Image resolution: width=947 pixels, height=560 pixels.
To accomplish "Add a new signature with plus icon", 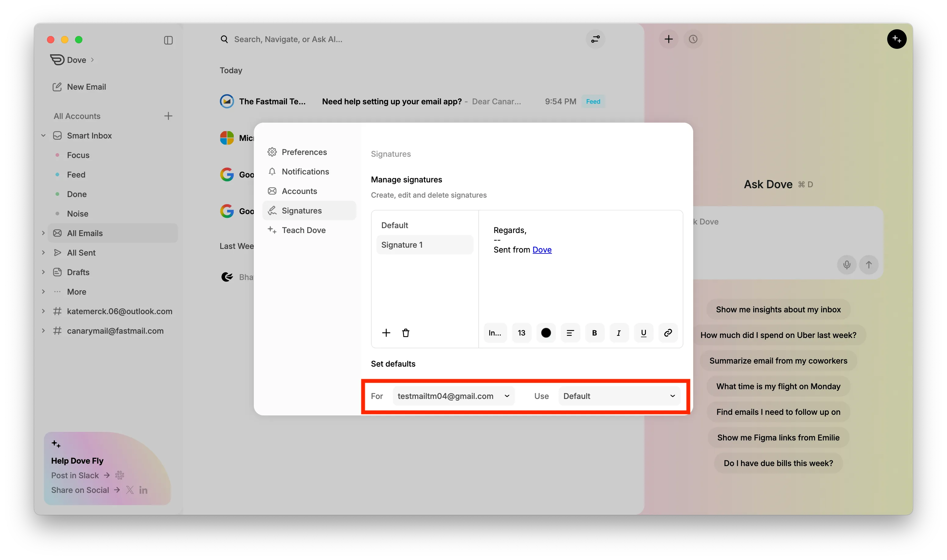I will (386, 333).
